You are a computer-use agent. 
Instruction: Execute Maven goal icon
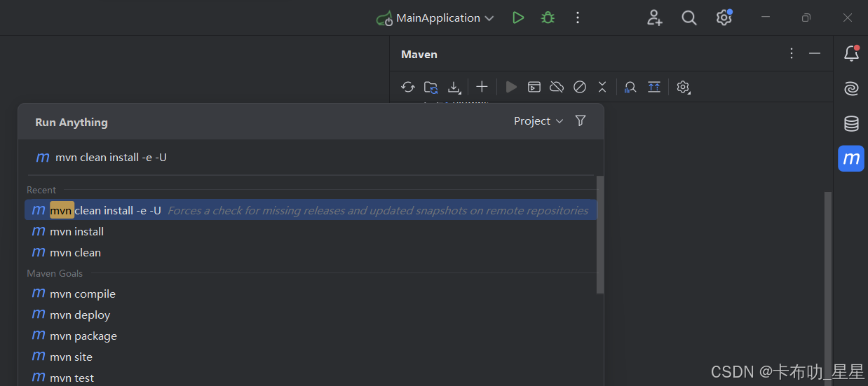[x=534, y=87]
